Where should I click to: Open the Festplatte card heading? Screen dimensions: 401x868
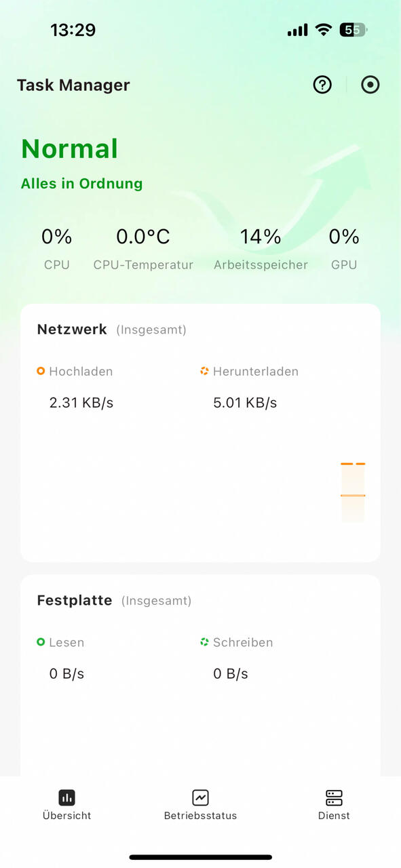coord(75,600)
